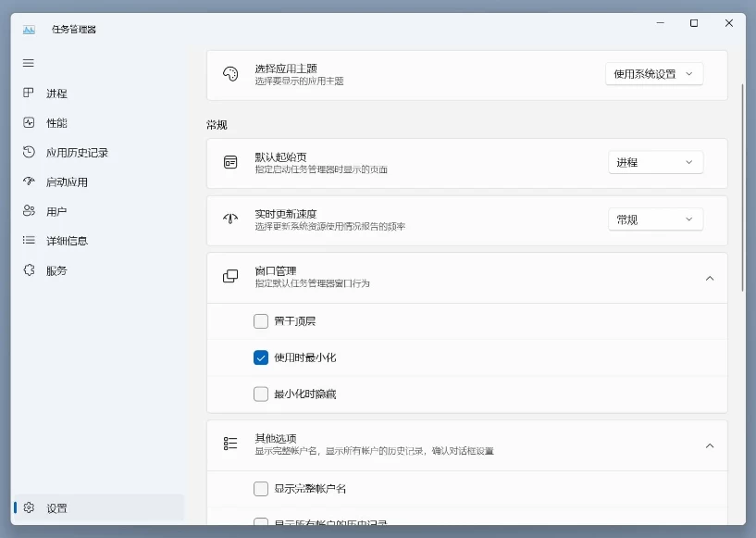Open the 默认起始页 dropdown showing 进程

[654, 162]
